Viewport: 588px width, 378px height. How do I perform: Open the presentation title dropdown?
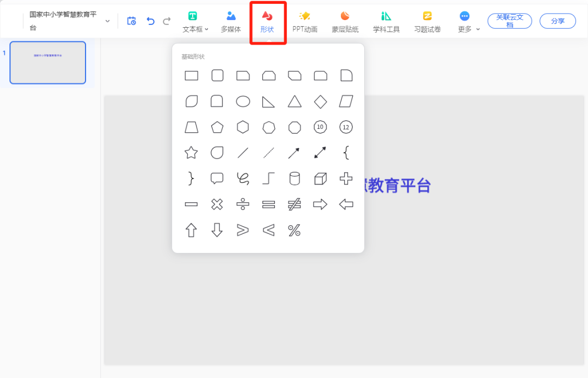(107, 21)
